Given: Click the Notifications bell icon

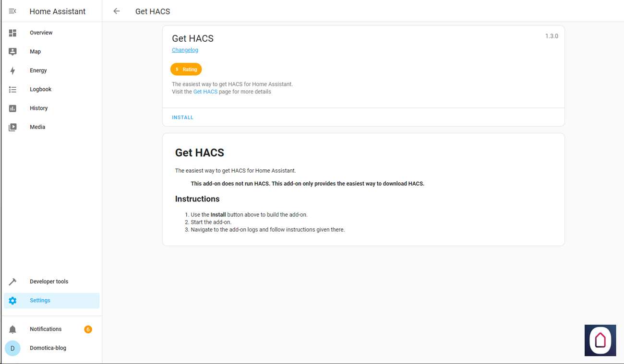Looking at the screenshot, I should click(13, 329).
